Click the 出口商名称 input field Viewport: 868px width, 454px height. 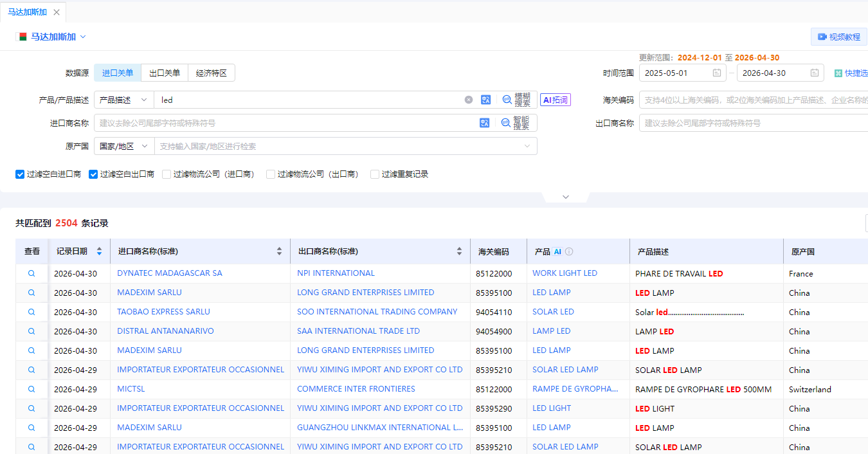754,123
